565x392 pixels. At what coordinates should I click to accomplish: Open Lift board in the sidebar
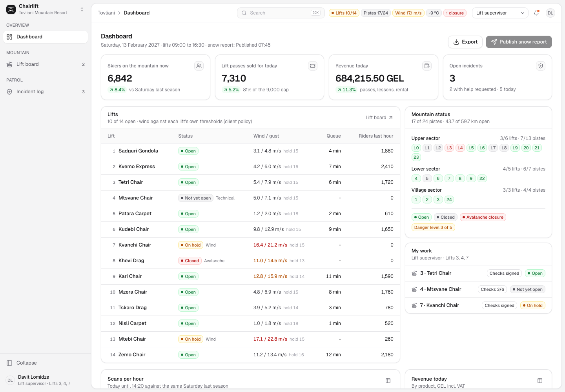46,64
